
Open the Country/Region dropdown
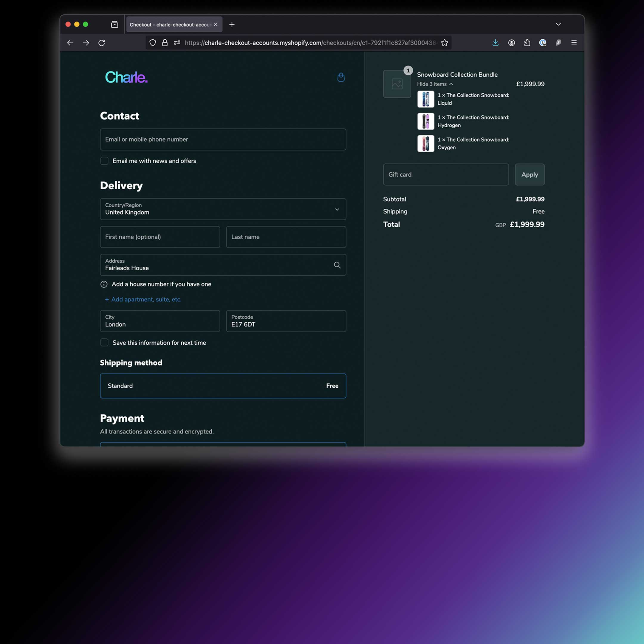[x=223, y=209]
